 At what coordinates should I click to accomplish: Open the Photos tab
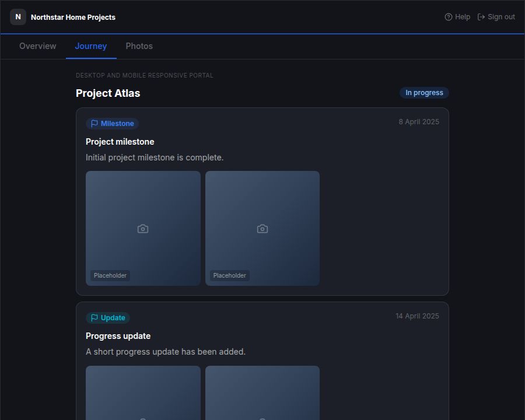coord(139,46)
